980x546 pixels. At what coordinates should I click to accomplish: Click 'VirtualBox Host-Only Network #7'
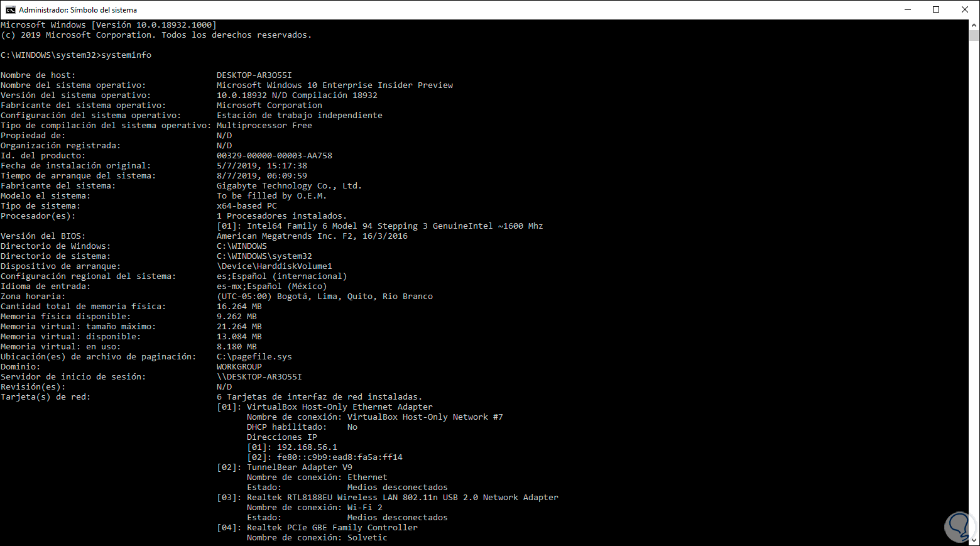coord(425,417)
